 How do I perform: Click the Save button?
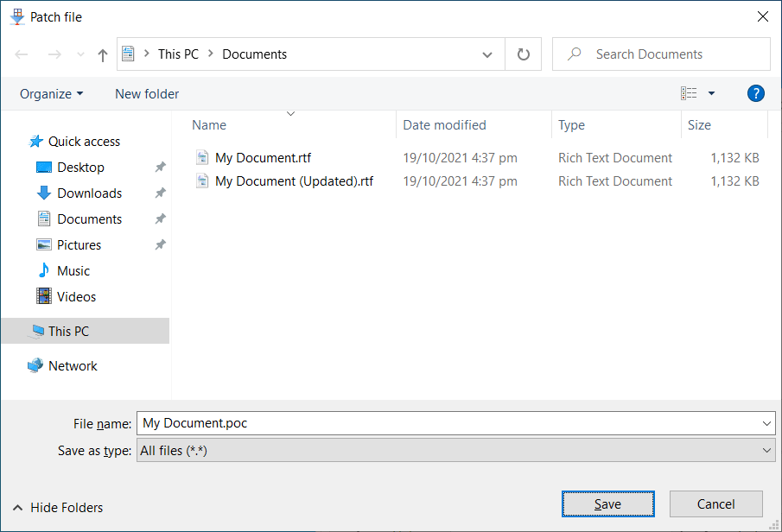608,504
